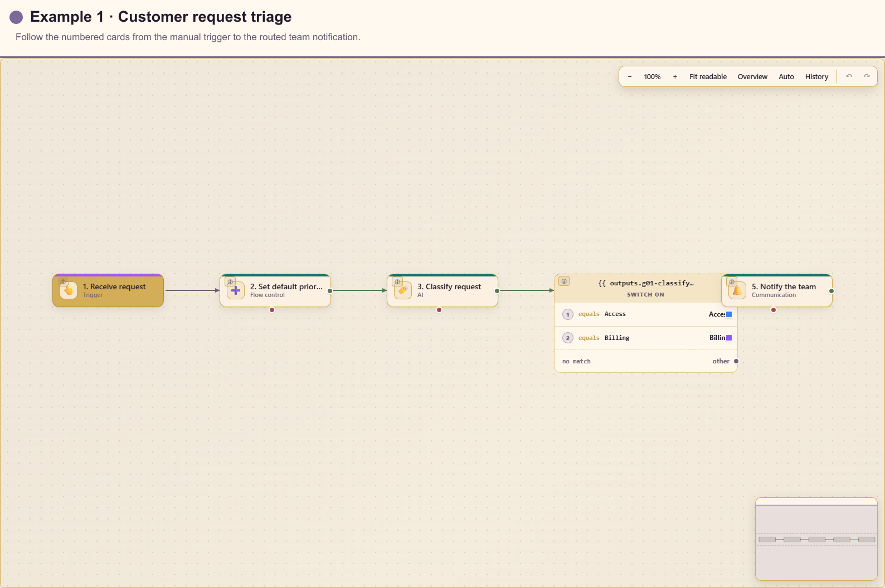This screenshot has height=588, width=885.
Task: Click the red error port under Set default priority
Action: coord(272,310)
